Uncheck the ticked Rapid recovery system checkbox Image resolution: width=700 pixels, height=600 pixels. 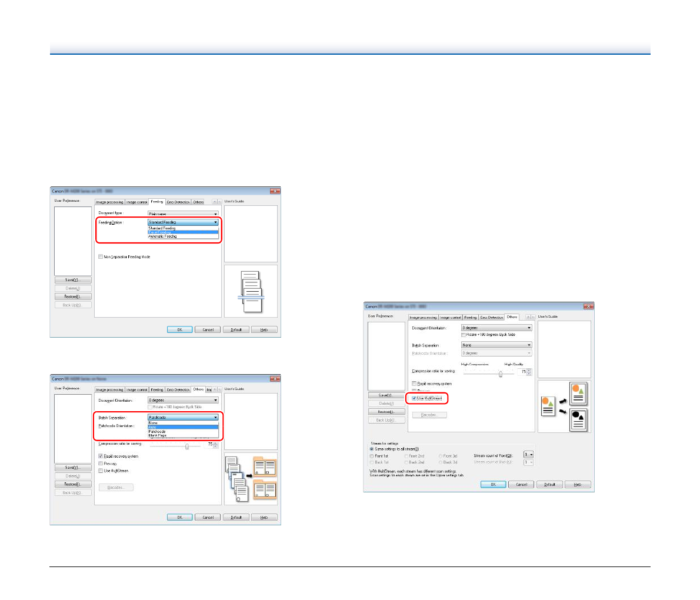click(x=101, y=456)
